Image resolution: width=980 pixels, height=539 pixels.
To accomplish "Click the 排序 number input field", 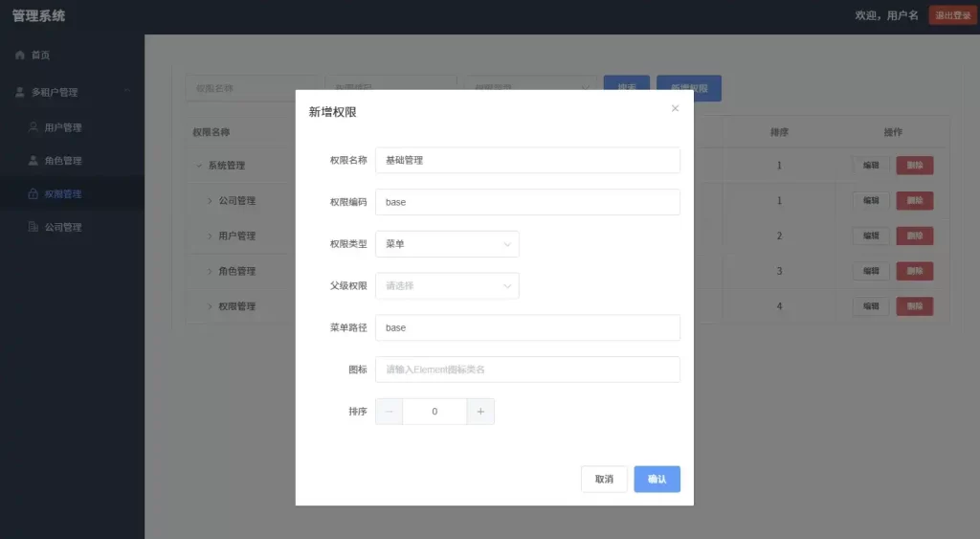I will [434, 412].
